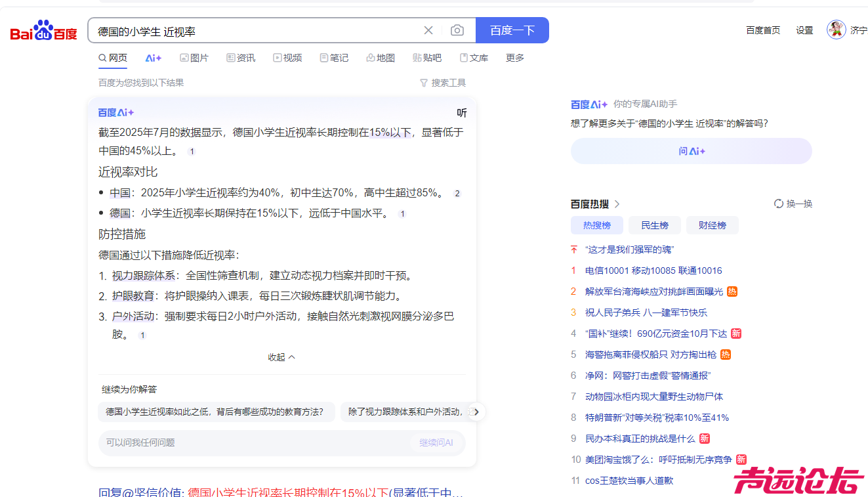Click the 听 listen icon
868x497 pixels.
coord(462,113)
